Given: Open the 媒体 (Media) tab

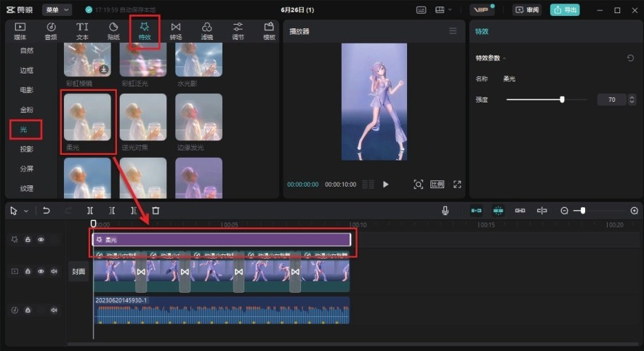Looking at the screenshot, I should point(20,31).
